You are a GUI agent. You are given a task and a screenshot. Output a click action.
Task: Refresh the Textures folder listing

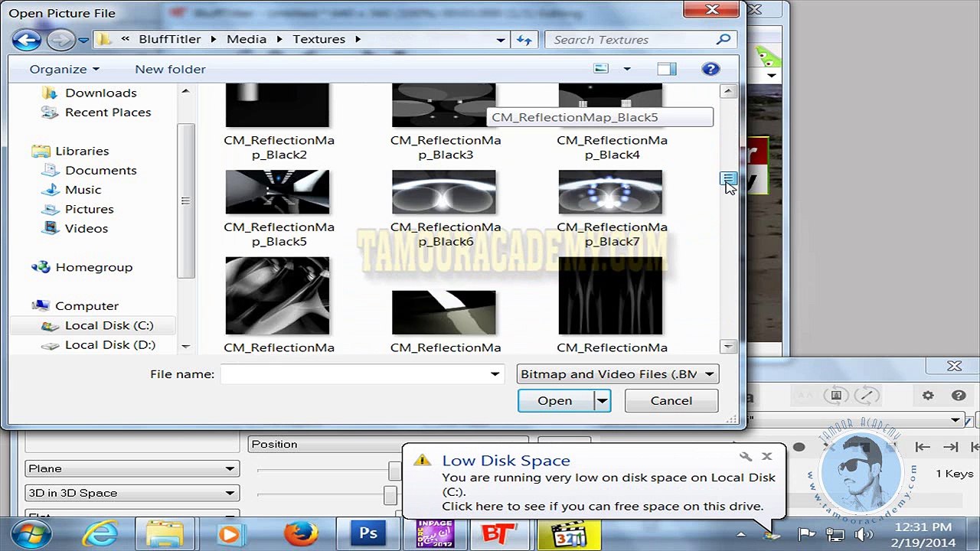[x=524, y=40]
